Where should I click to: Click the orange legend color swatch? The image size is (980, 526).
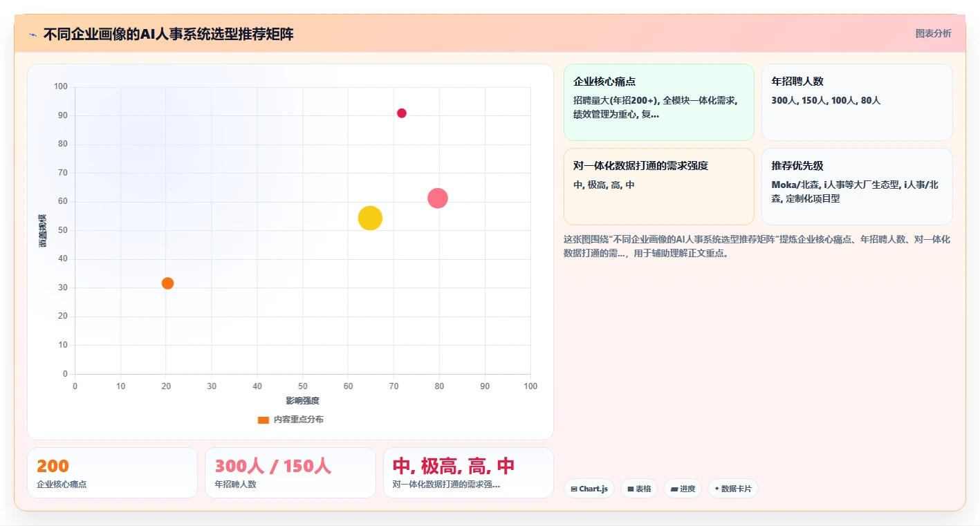263,420
